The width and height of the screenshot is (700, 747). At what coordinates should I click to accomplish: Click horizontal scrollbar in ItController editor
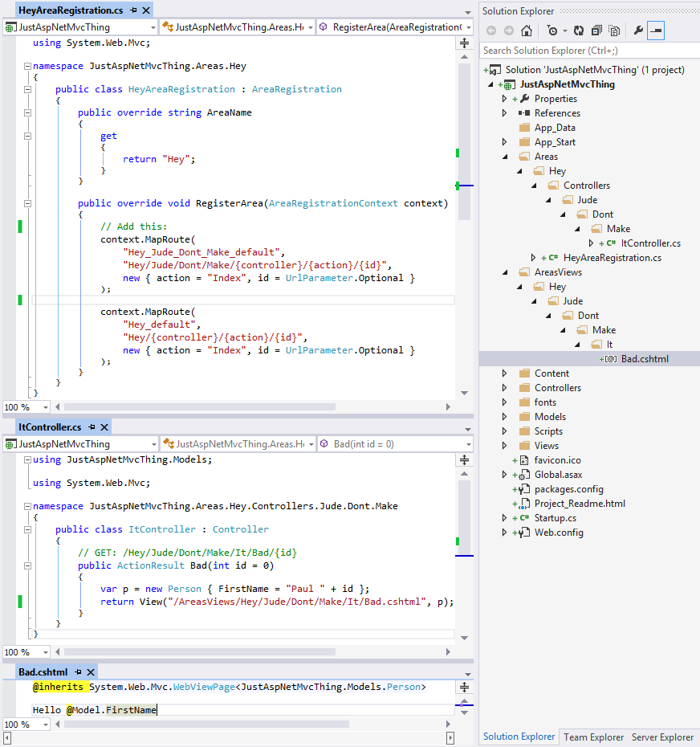[x=200, y=651]
